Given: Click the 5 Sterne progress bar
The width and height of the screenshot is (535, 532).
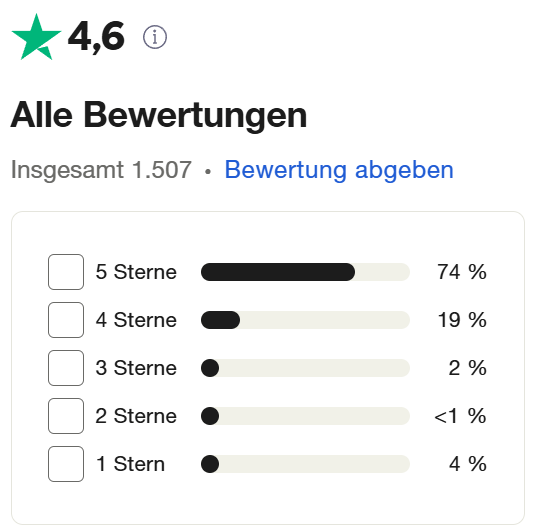Looking at the screenshot, I should pos(305,272).
